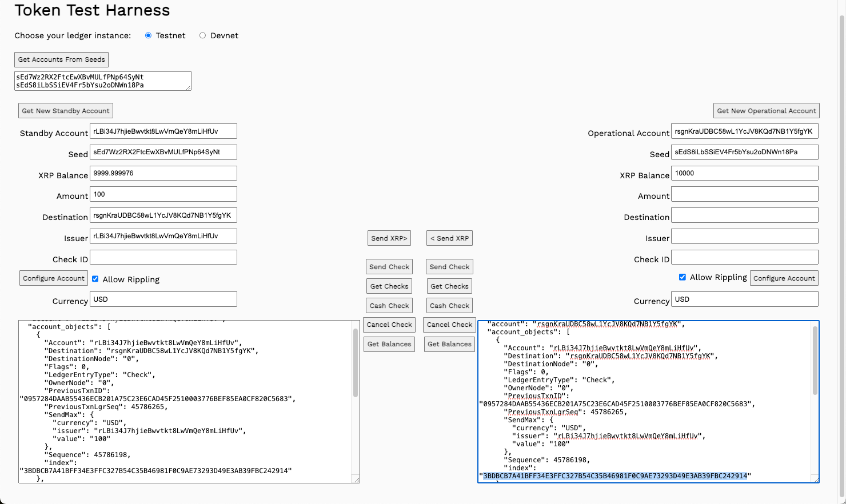Image resolution: width=846 pixels, height=504 pixels.
Task: Click the operational Configure Account button
Action: point(784,278)
